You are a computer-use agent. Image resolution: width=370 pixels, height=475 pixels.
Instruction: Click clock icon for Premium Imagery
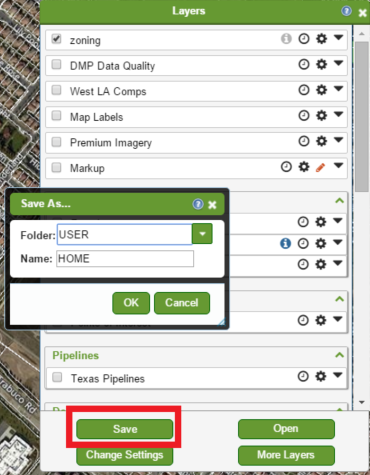point(304,141)
